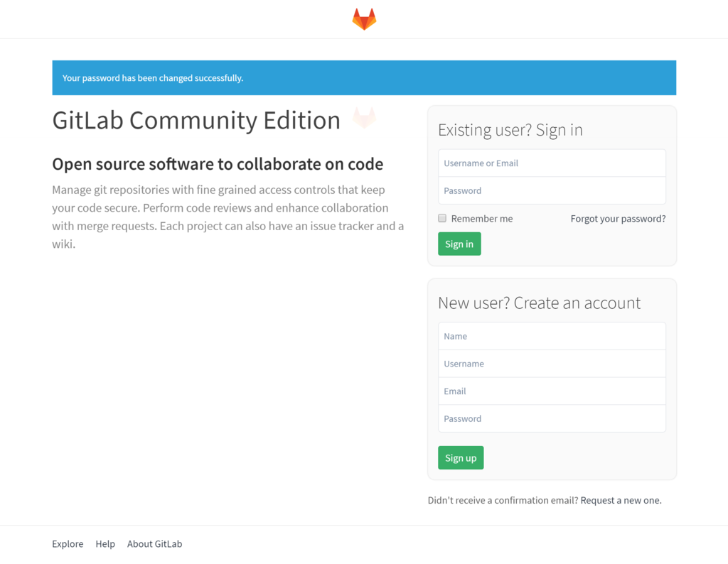Open the Explore footer link

point(68,544)
